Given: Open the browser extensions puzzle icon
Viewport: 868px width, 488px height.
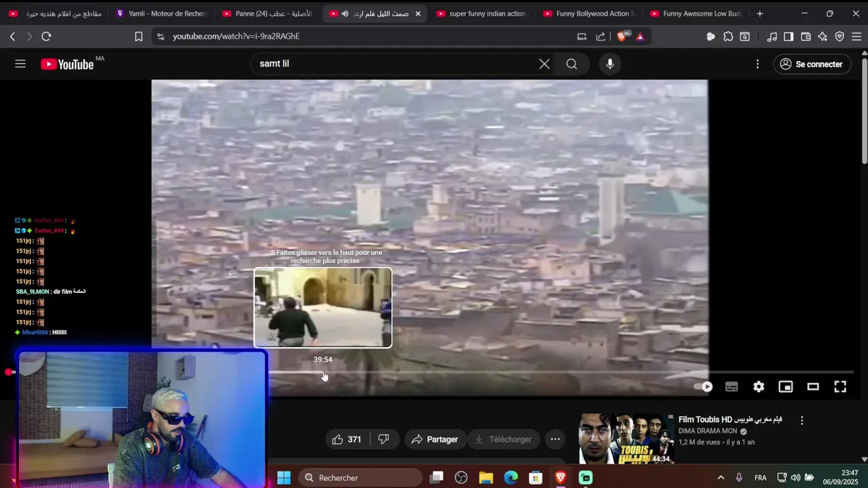Looking at the screenshot, I should (728, 37).
